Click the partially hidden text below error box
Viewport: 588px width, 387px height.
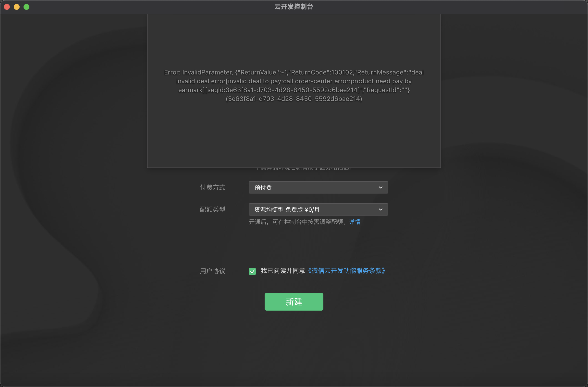(x=304, y=169)
